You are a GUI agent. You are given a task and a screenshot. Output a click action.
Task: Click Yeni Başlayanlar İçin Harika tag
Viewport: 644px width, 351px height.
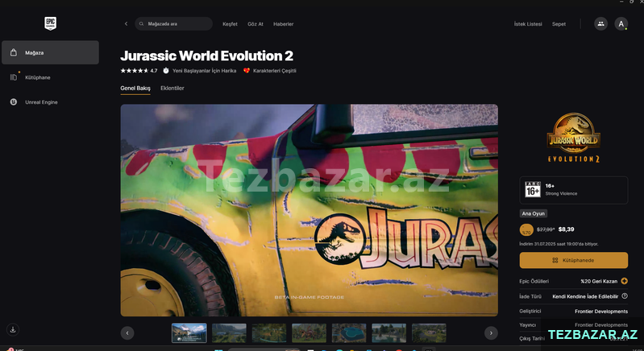(200, 71)
